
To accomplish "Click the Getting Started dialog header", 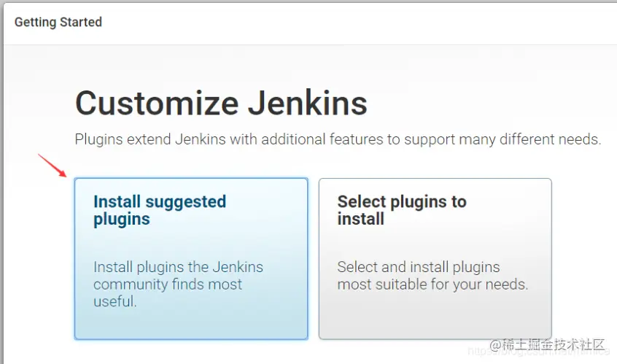I will tap(58, 22).
